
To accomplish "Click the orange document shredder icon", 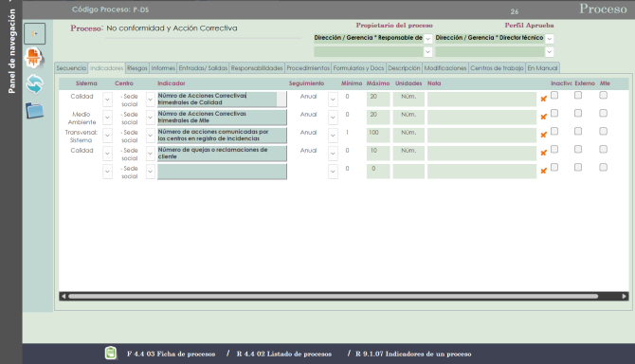I will 34,58.
